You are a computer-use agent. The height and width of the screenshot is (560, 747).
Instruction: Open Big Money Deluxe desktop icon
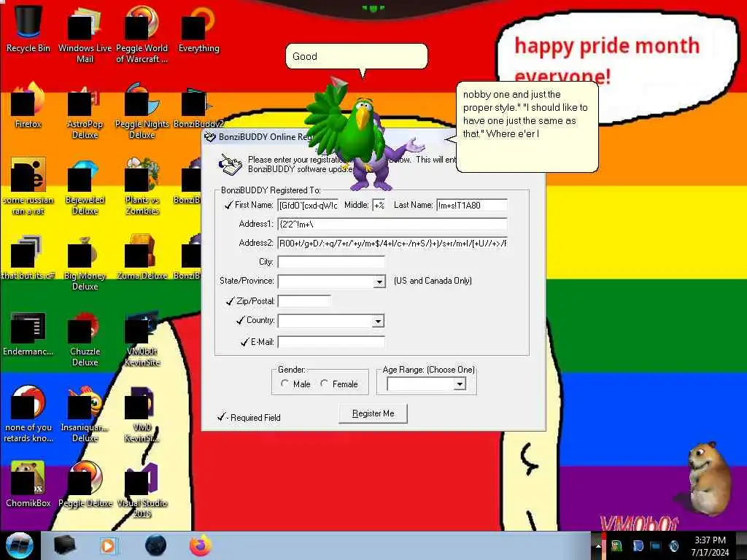85,262
